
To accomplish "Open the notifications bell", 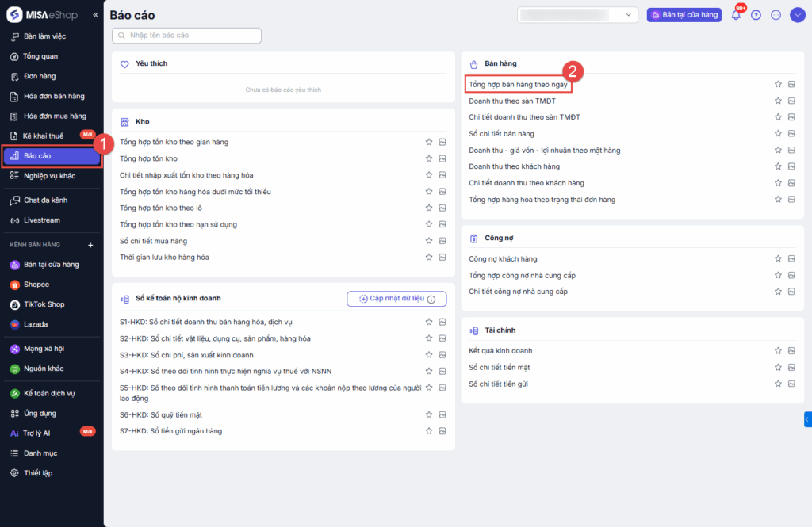I will (736, 15).
